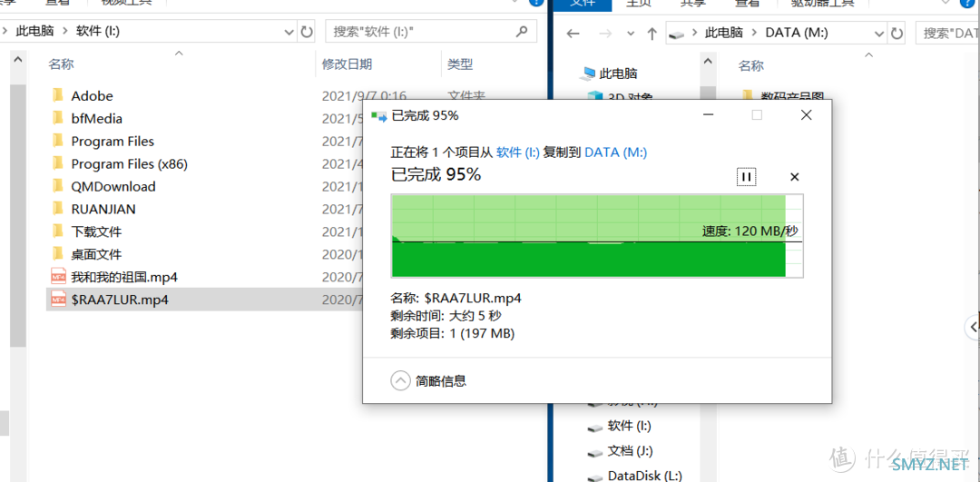Click the 软件 (I:) source link in copy dialog

click(x=517, y=152)
